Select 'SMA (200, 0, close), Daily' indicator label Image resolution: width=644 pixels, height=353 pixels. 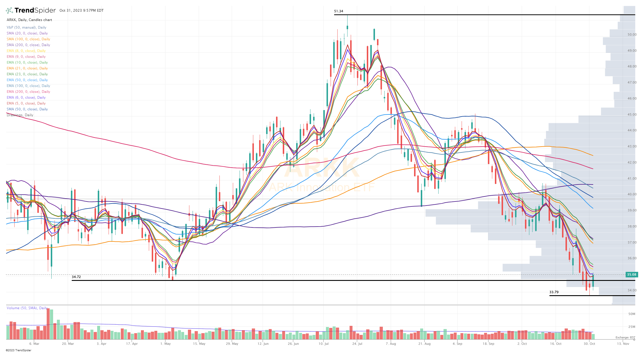pyautogui.click(x=28, y=45)
